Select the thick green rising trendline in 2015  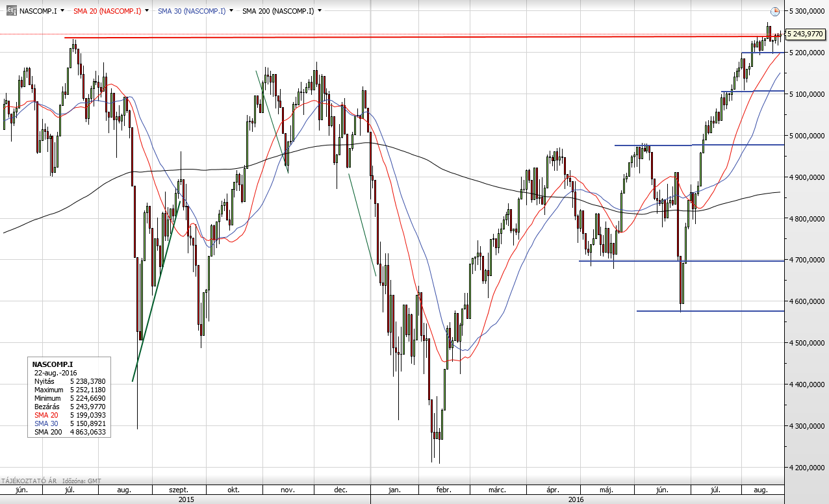pyautogui.click(x=156, y=292)
